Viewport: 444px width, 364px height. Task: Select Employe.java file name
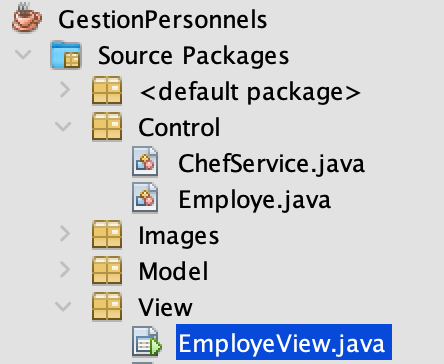(x=254, y=200)
